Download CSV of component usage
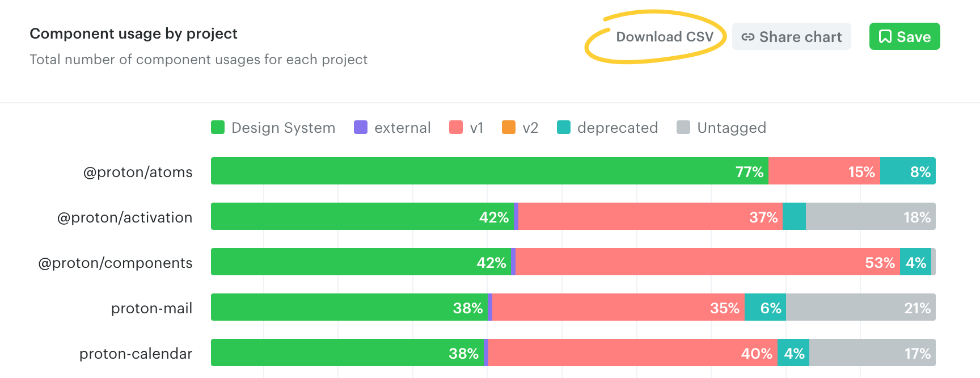980x378 pixels. pos(664,37)
